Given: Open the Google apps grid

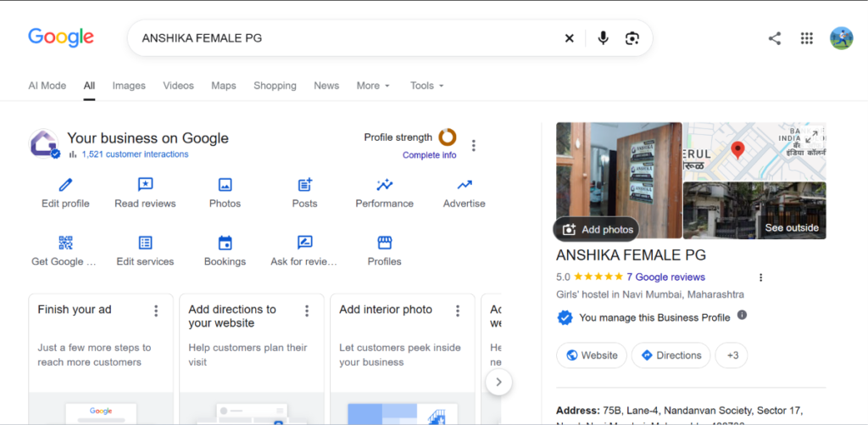Looking at the screenshot, I should coord(807,38).
